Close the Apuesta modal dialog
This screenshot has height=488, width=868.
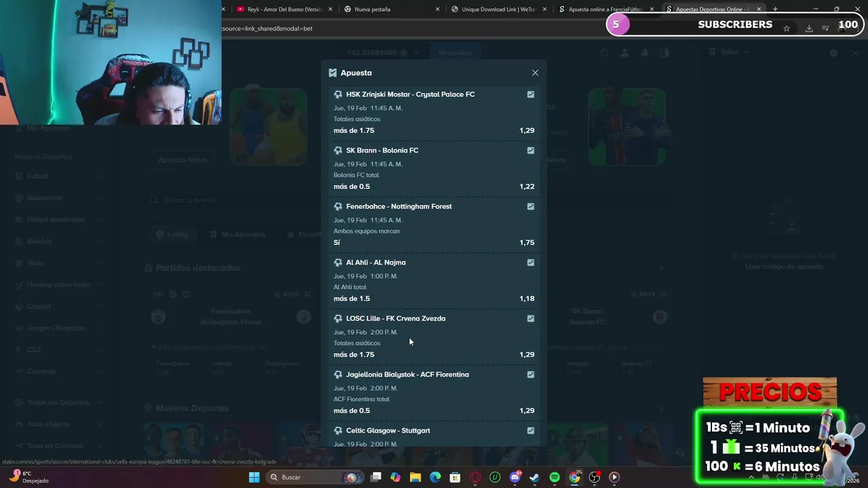tap(535, 73)
